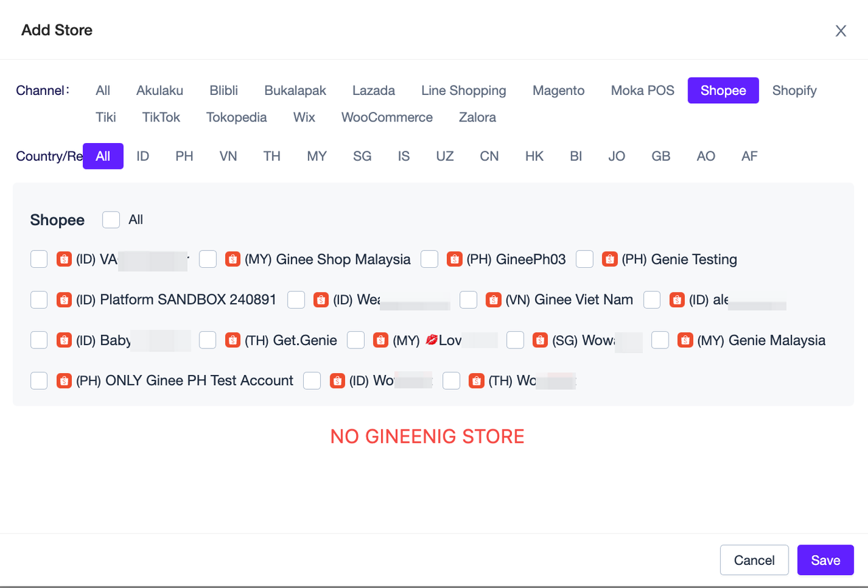
Task: Select the TikTok channel
Action: pyautogui.click(x=161, y=117)
